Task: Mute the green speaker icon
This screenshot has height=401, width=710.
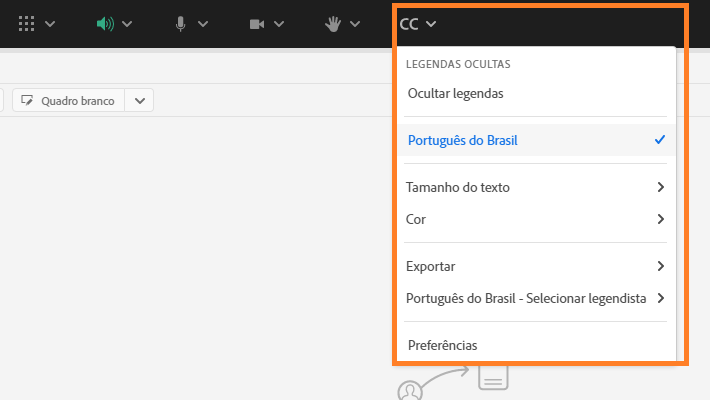Action: 105,24
